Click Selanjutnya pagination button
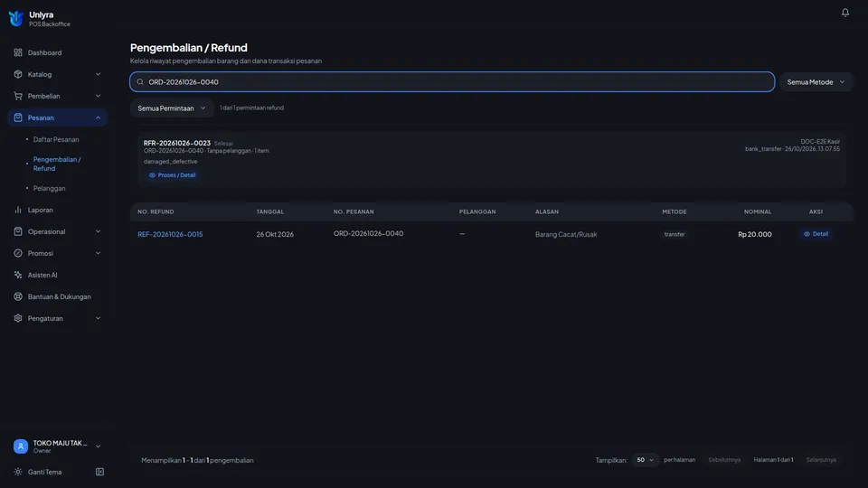 [821, 460]
